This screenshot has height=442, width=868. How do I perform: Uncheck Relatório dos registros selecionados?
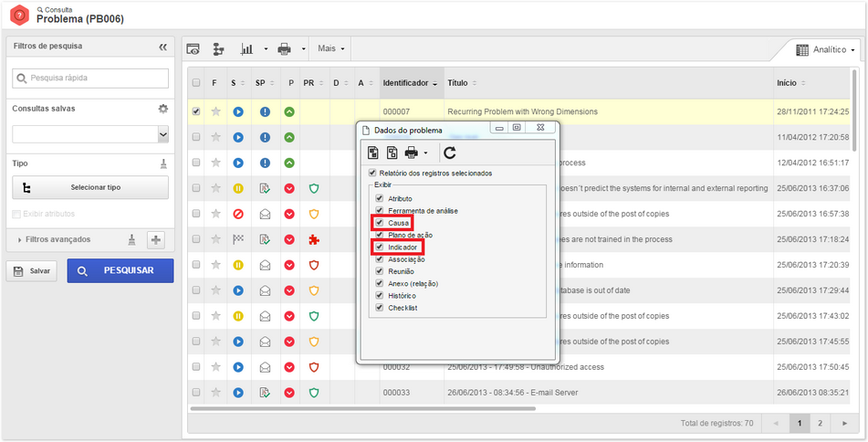(372, 173)
